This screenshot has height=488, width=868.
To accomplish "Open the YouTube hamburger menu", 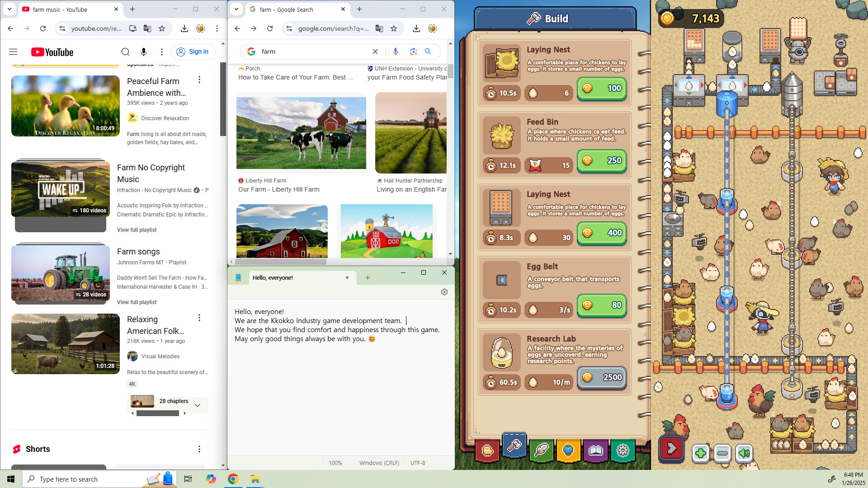I will click(x=13, y=52).
